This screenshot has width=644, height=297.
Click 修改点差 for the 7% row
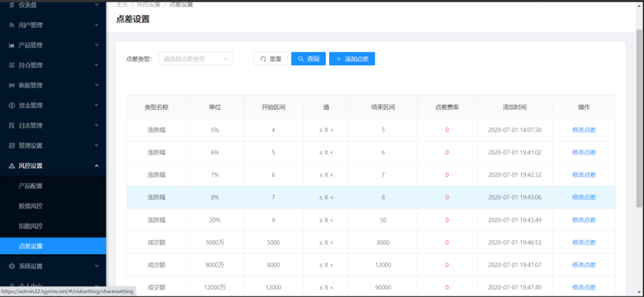coord(584,175)
